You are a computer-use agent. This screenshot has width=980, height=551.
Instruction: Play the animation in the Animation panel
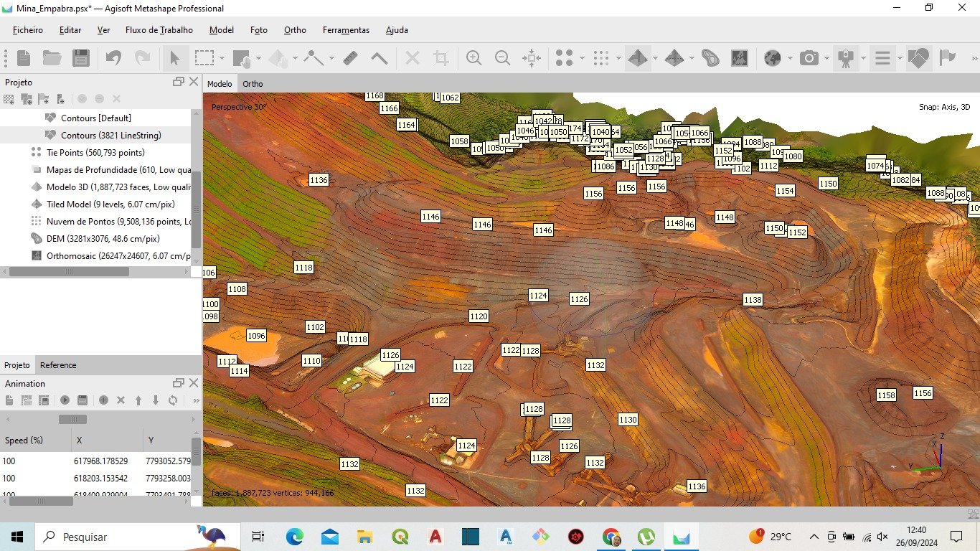click(x=64, y=400)
